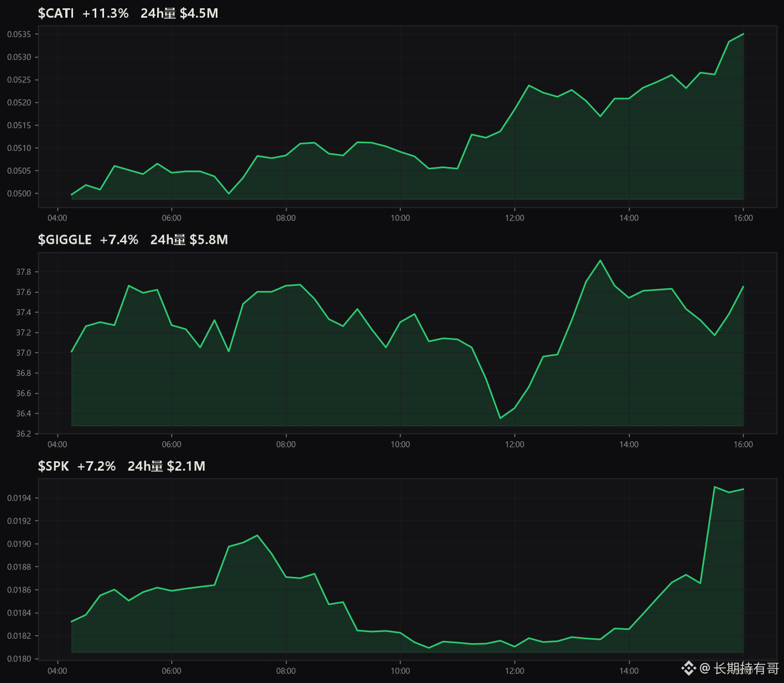Click the 0.0535 price axis label
Image resolution: width=784 pixels, height=683 pixels.
[19, 34]
